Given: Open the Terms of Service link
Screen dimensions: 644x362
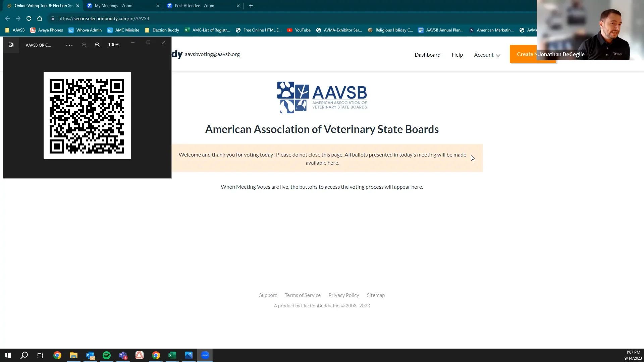Looking at the screenshot, I should (302, 295).
